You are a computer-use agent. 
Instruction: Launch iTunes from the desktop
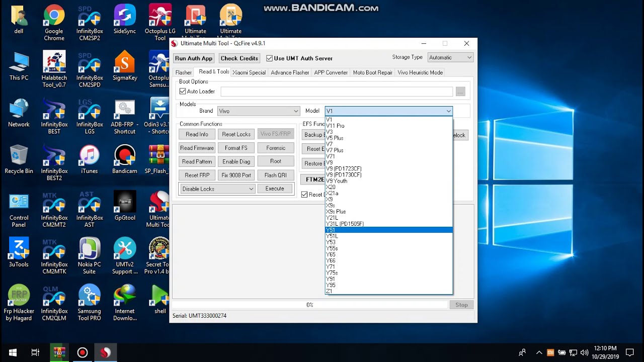click(x=90, y=160)
